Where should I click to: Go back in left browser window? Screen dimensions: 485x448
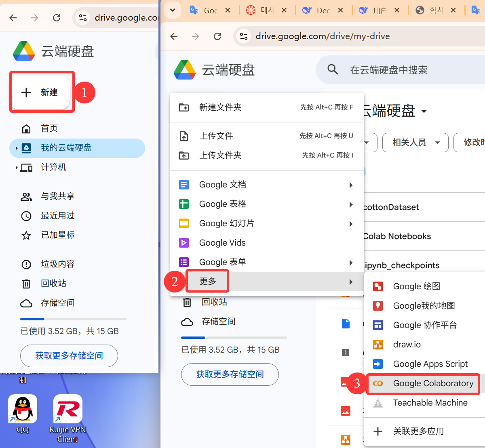pyautogui.click(x=13, y=17)
